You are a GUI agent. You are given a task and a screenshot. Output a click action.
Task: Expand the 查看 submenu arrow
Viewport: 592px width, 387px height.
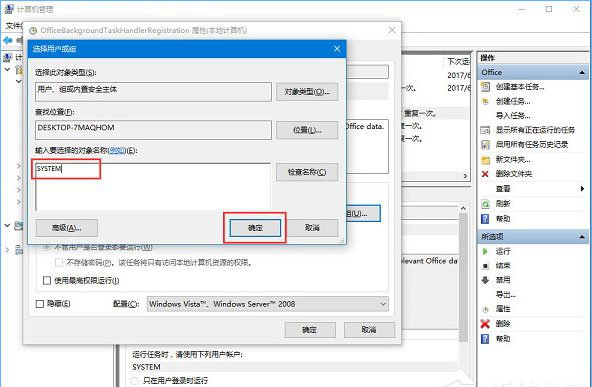pyautogui.click(x=582, y=189)
